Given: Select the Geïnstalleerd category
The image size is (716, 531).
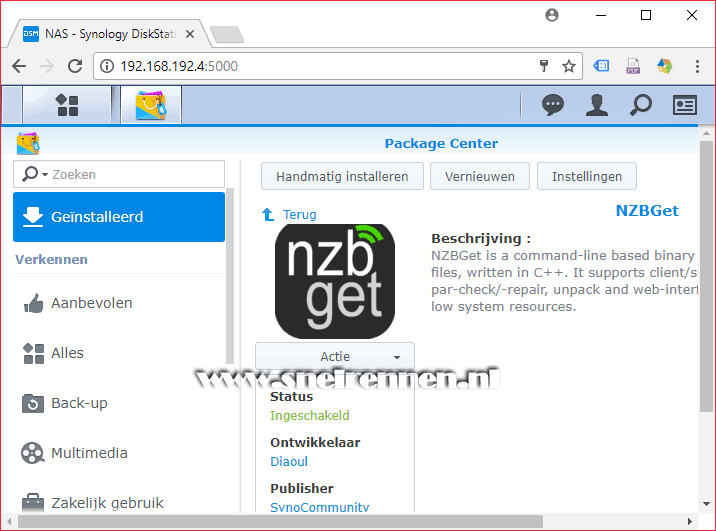Looking at the screenshot, I should (x=119, y=217).
